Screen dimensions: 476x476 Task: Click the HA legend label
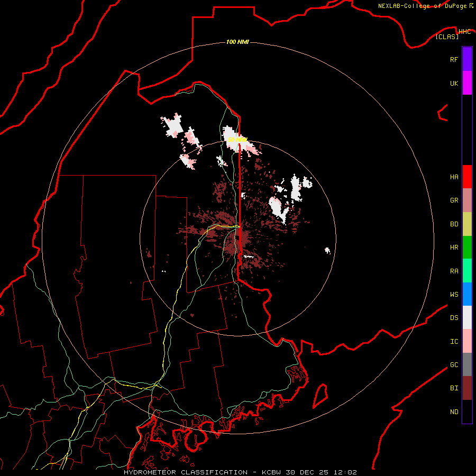point(454,177)
